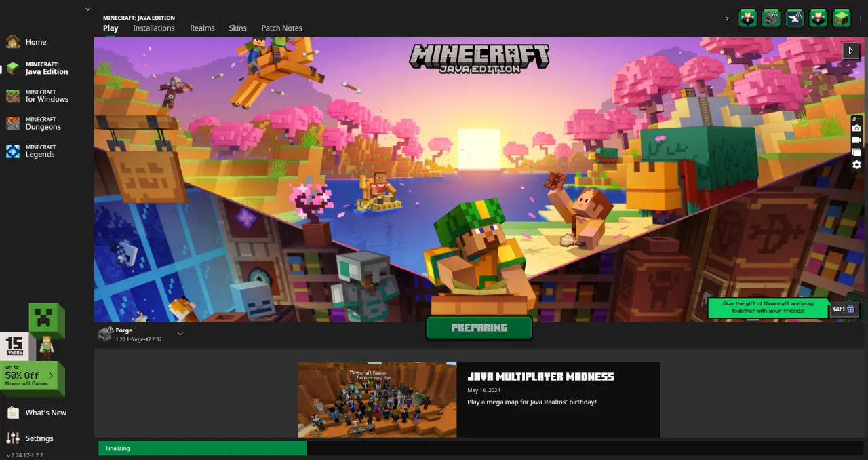Collapse the sidebar using the top-left chevron
Viewport: 868px width, 460px height.
(x=88, y=9)
